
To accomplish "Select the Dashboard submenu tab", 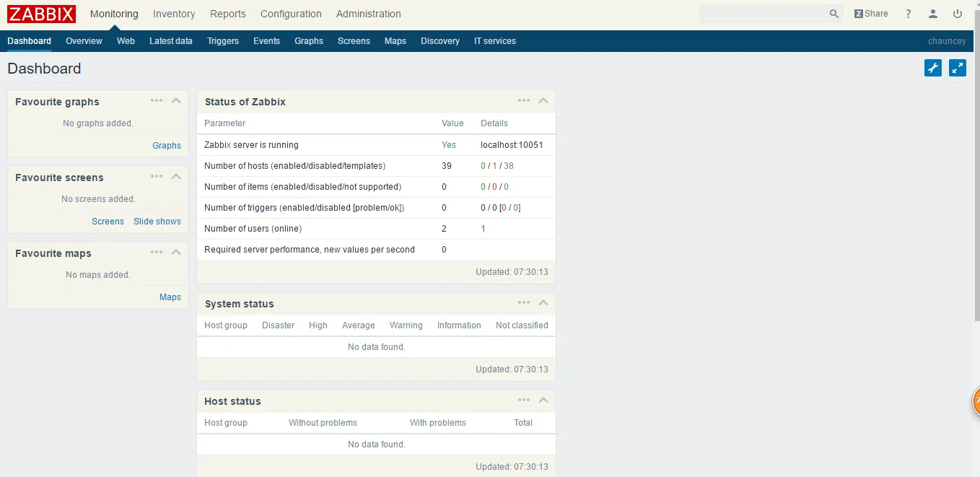I will pyautogui.click(x=30, y=41).
